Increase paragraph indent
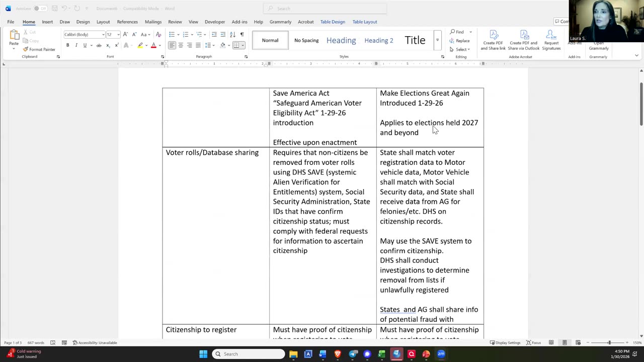 pos(223,34)
